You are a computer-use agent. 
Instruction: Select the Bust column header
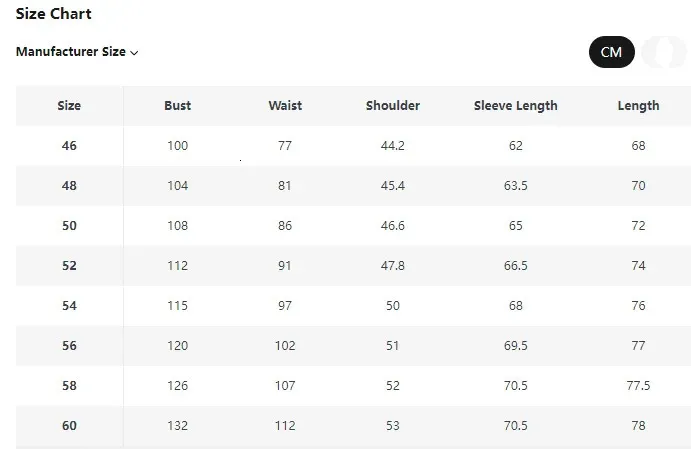[178, 106]
